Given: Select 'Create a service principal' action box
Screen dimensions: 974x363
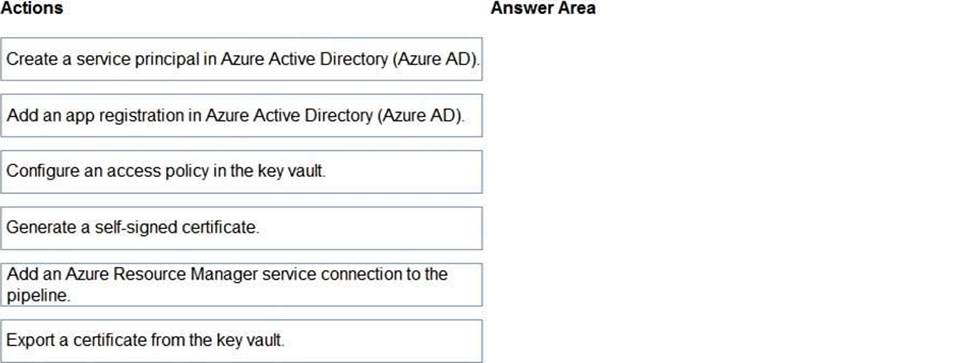Looking at the screenshot, I should click(x=241, y=59).
